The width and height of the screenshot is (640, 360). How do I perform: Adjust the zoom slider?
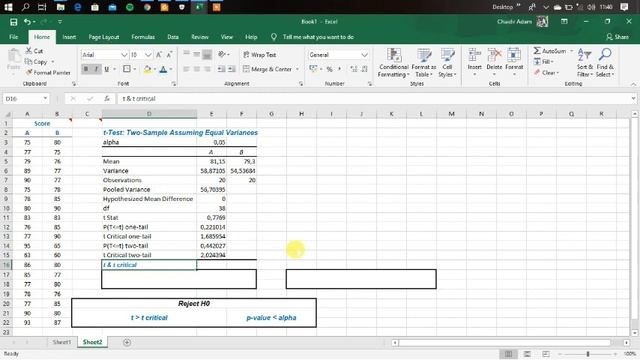[588, 354]
